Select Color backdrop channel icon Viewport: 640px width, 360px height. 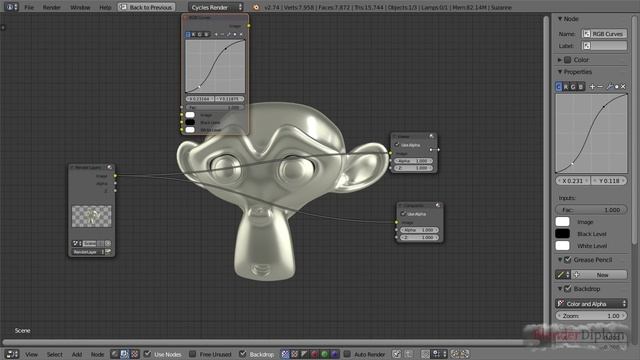click(x=295, y=354)
